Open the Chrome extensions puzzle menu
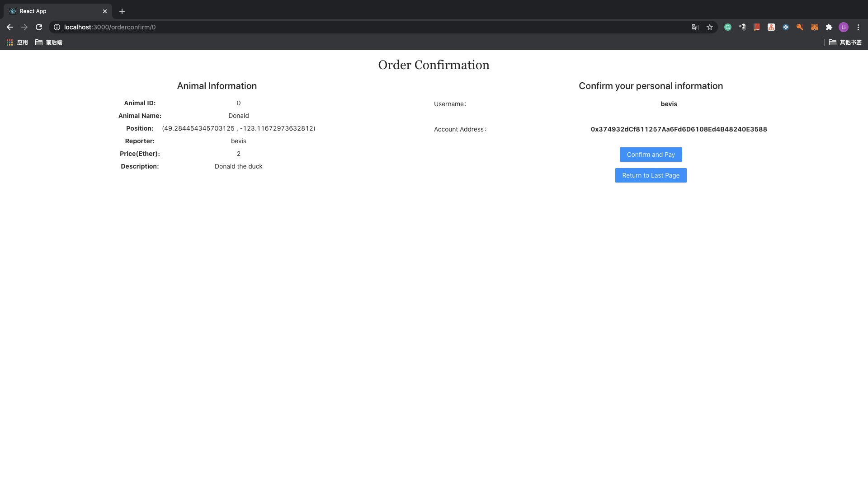 (829, 27)
